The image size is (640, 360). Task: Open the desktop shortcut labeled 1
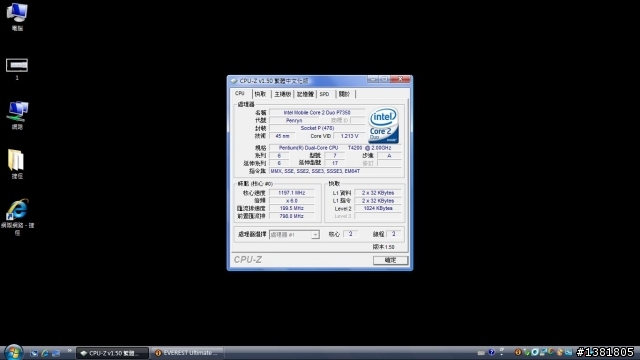click(x=17, y=69)
